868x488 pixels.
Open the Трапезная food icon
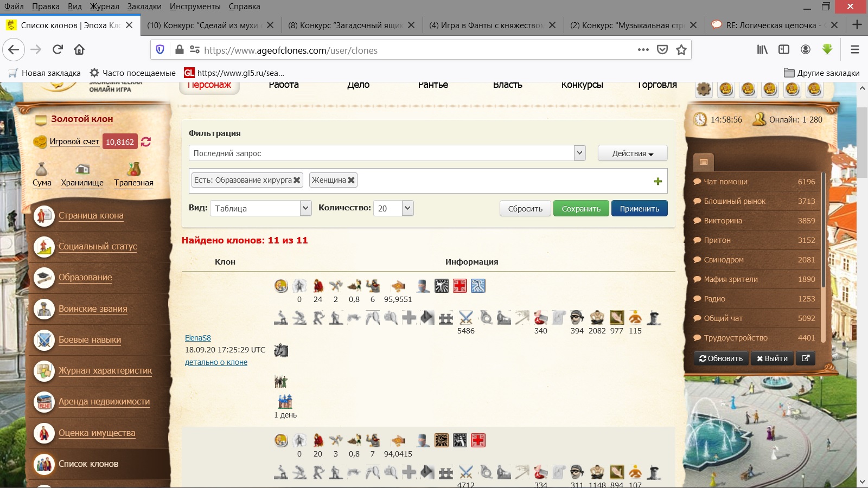pos(133,169)
